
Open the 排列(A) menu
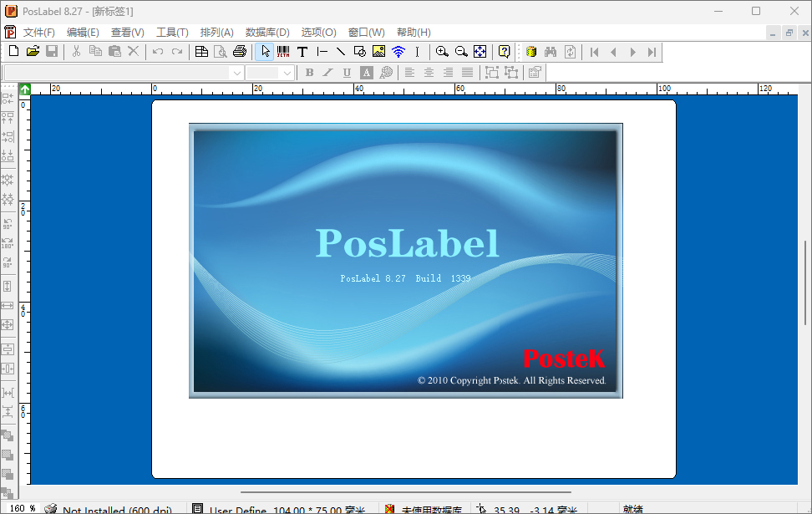coord(217,32)
